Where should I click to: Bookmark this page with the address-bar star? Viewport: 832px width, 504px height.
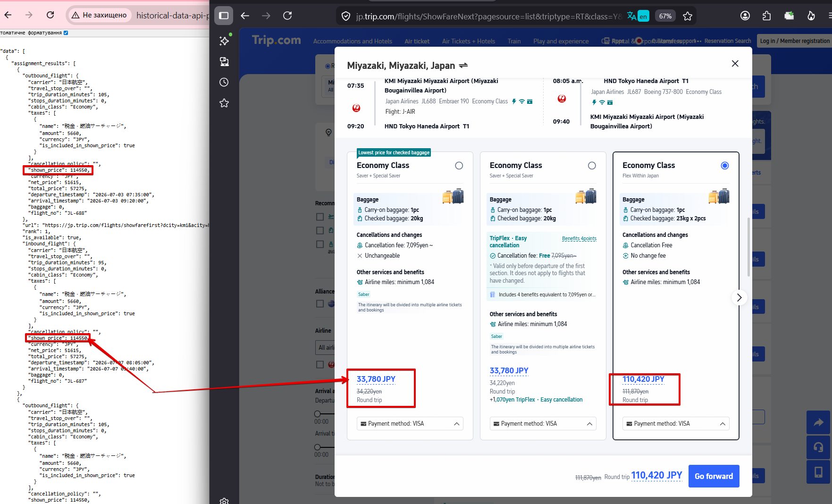(688, 16)
